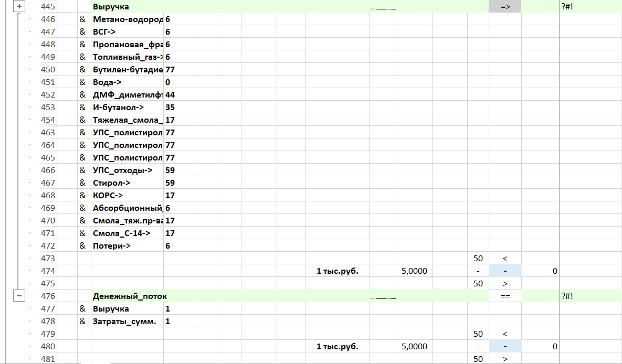Screen dimensions: 622x364
Task: Click the gray => cell in row 445
Action: pyautogui.click(x=505, y=7)
